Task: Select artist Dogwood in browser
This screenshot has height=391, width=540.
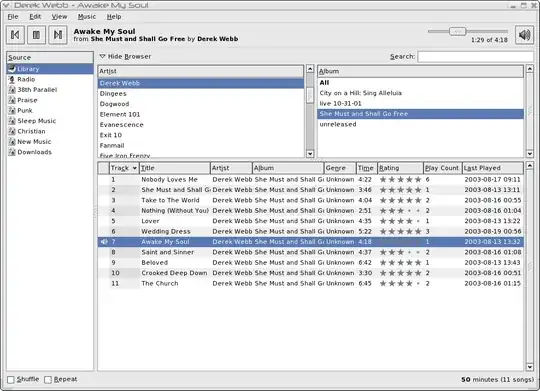Action: (x=200, y=104)
